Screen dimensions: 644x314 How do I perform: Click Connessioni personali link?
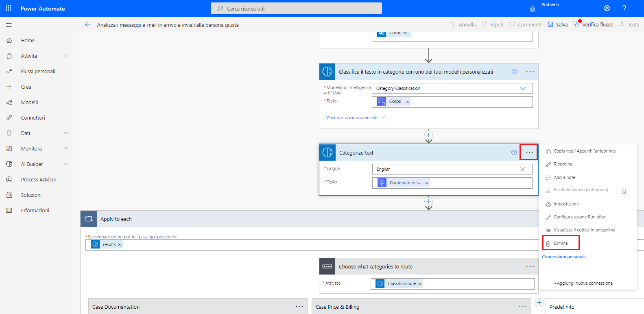point(564,257)
